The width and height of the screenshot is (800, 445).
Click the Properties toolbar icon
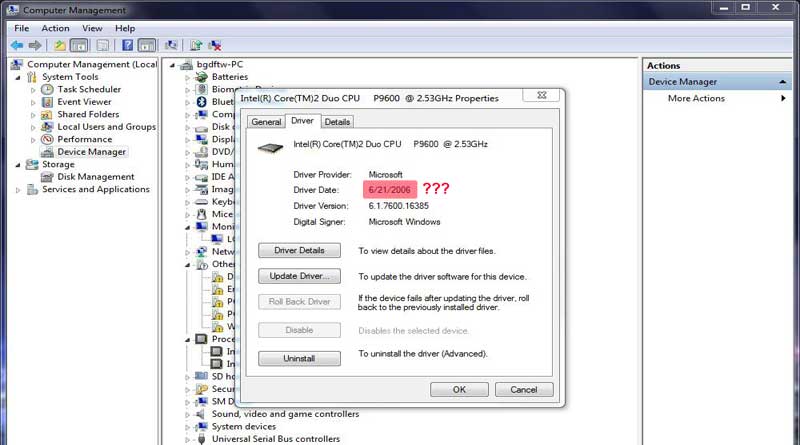(x=103, y=45)
